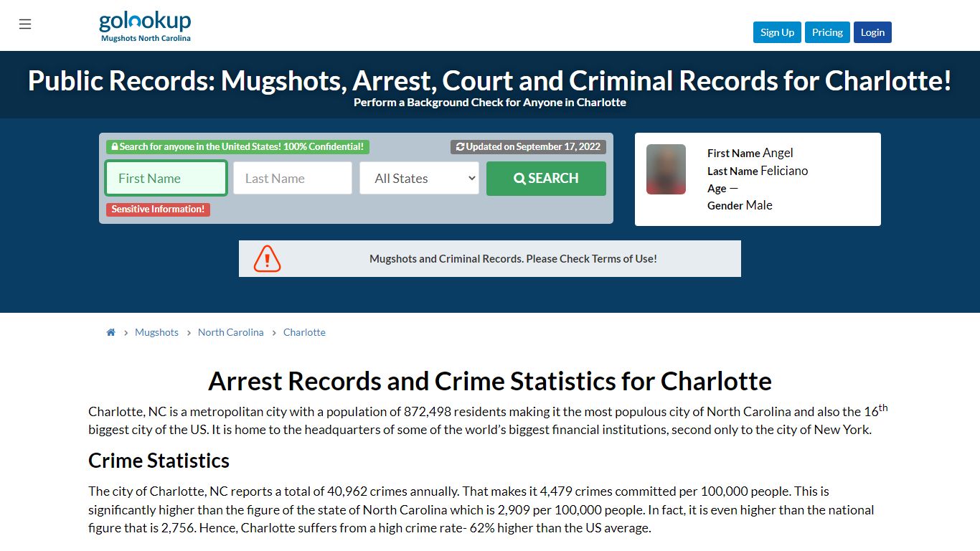The image size is (980, 551).
Task: Click the Sign Up button
Action: [777, 32]
